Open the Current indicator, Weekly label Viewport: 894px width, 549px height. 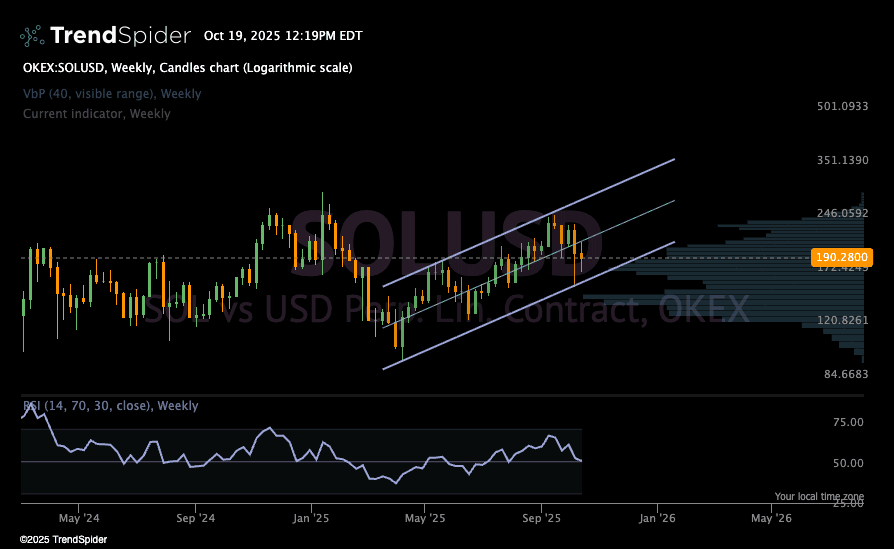click(97, 114)
